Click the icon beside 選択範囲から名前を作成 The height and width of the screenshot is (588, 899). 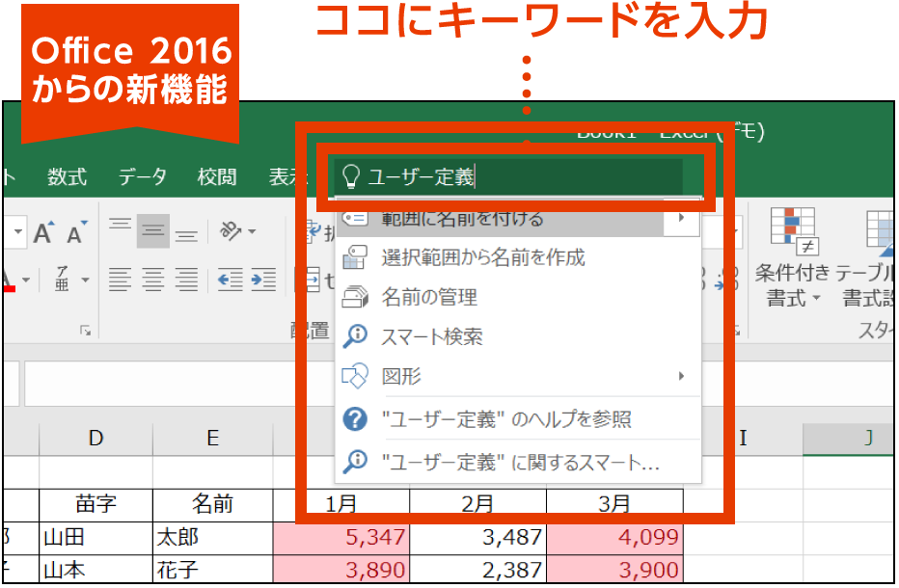[355, 257]
